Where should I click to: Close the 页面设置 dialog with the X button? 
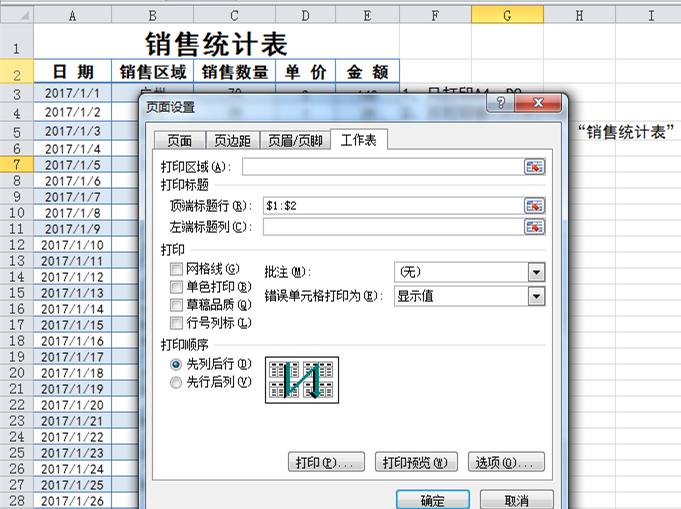(x=538, y=103)
